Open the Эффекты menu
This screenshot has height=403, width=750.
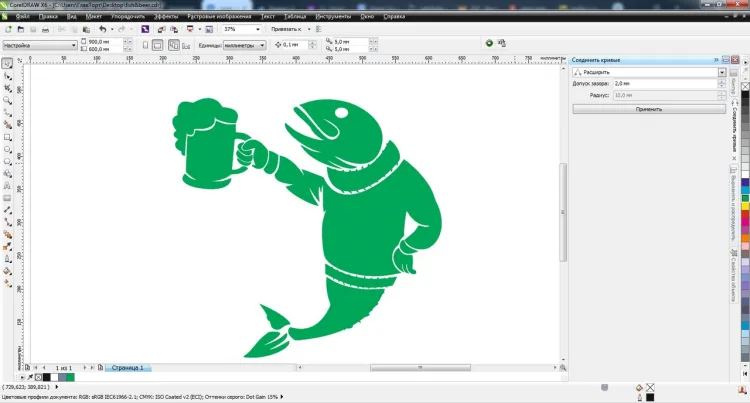pos(166,16)
